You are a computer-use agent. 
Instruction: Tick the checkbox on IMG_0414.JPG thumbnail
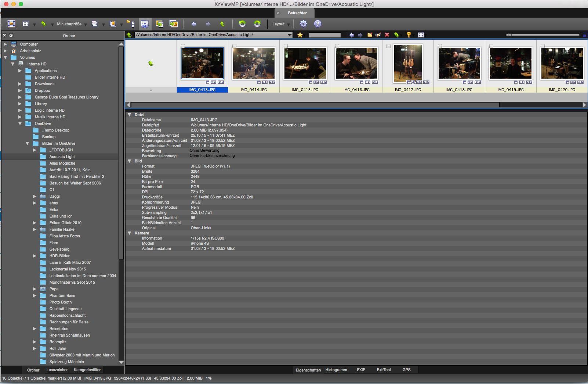click(234, 46)
